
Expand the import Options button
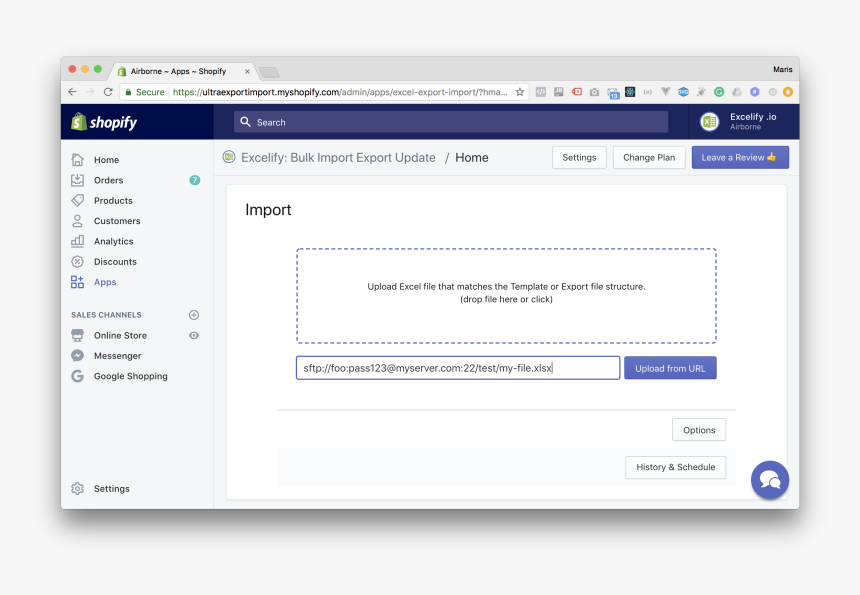coord(699,430)
